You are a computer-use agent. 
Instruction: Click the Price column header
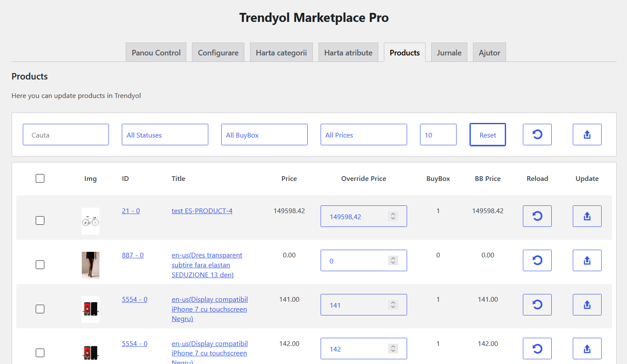pyautogui.click(x=289, y=178)
